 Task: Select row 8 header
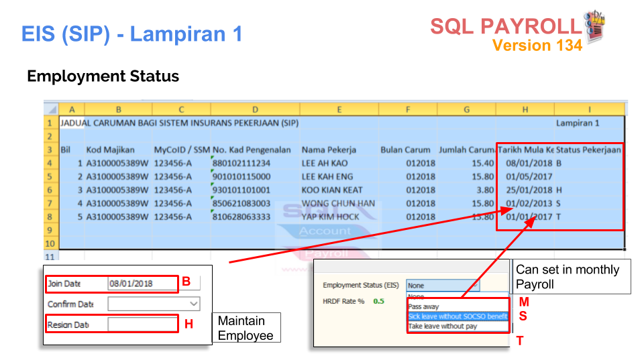pos(51,217)
